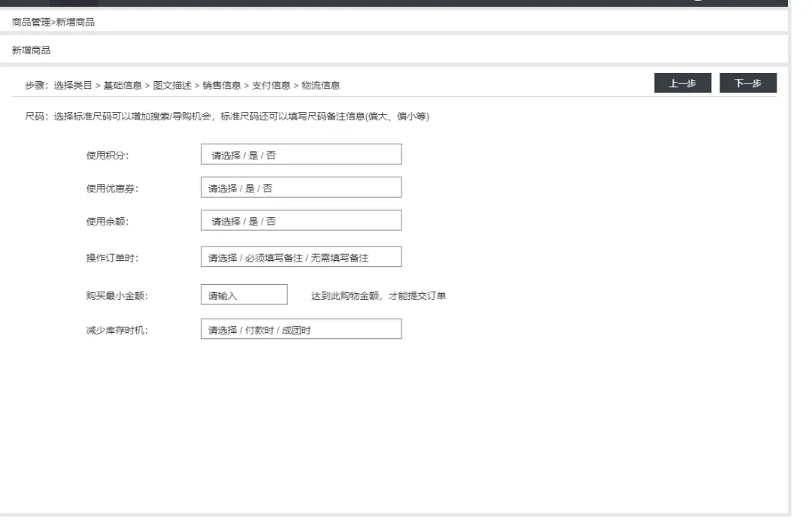Click the 购买最小金额 label
Screen dimensions: 812x520
point(117,296)
